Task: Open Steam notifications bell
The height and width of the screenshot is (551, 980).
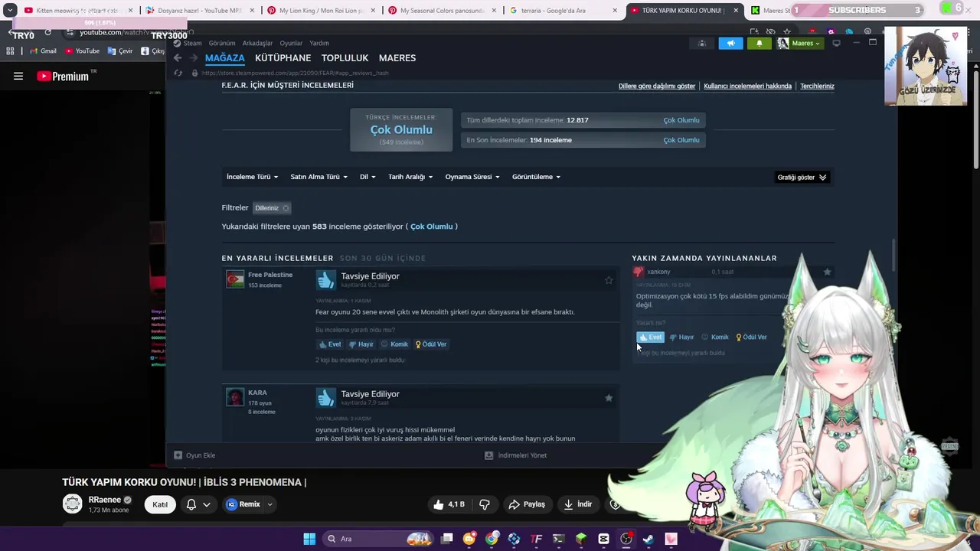Action: (x=759, y=43)
